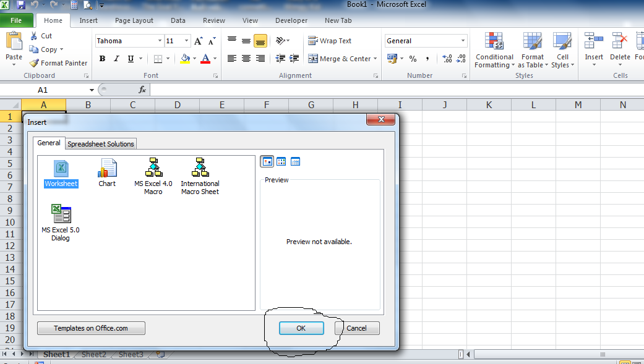The image size is (644, 364).
Task: Click the Save icon in Quick Access
Action: [x=21, y=6]
